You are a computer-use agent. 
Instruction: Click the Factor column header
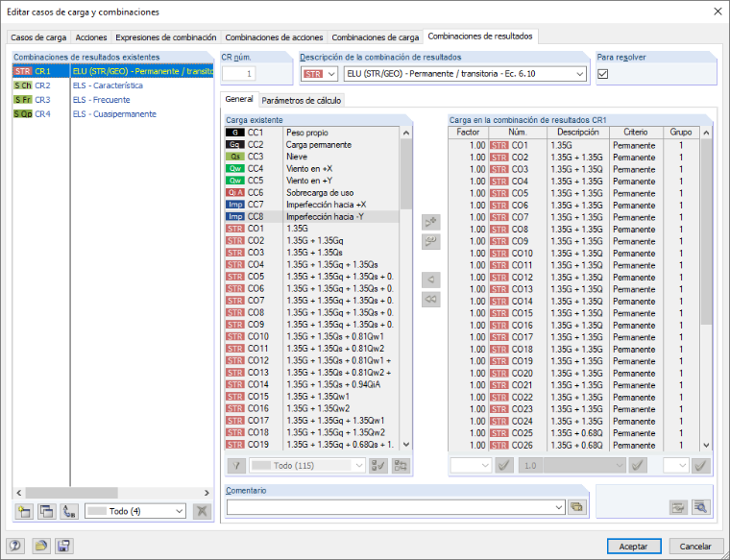click(x=469, y=133)
